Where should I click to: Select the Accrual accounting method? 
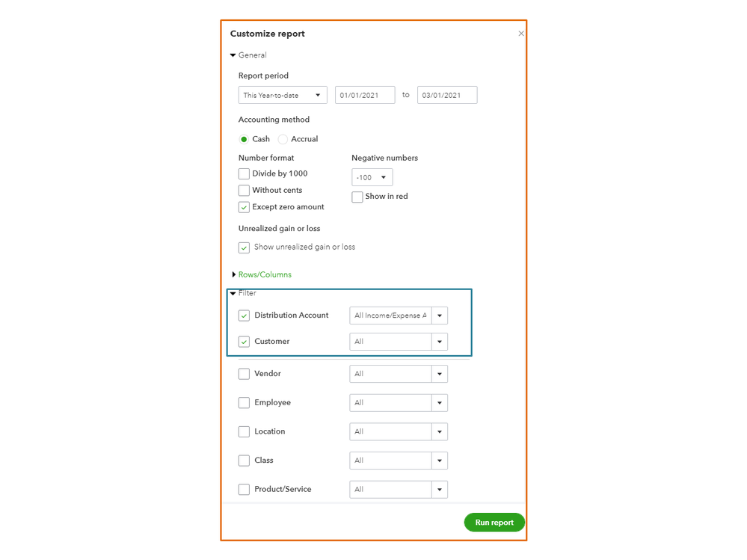tap(283, 139)
